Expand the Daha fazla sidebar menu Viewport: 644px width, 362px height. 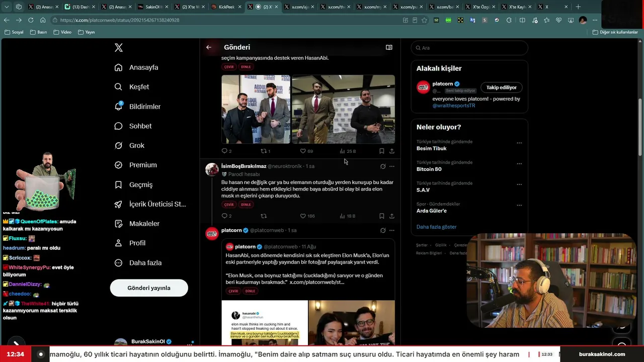(x=138, y=262)
